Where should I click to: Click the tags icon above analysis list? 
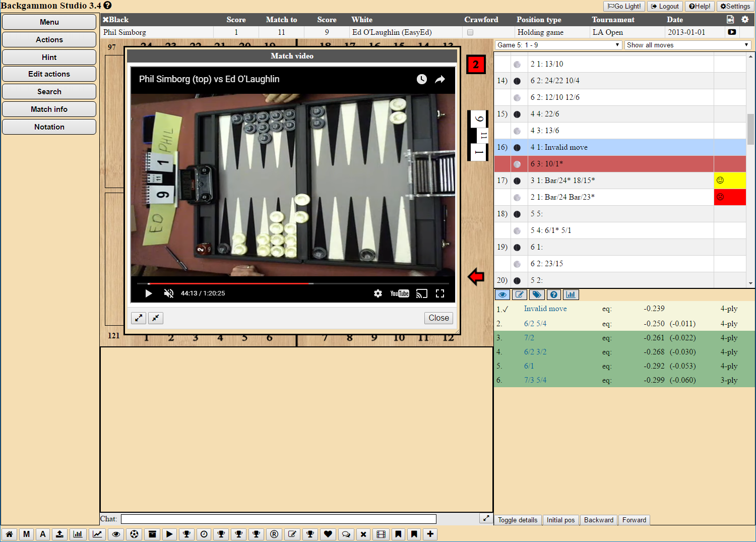click(x=537, y=294)
